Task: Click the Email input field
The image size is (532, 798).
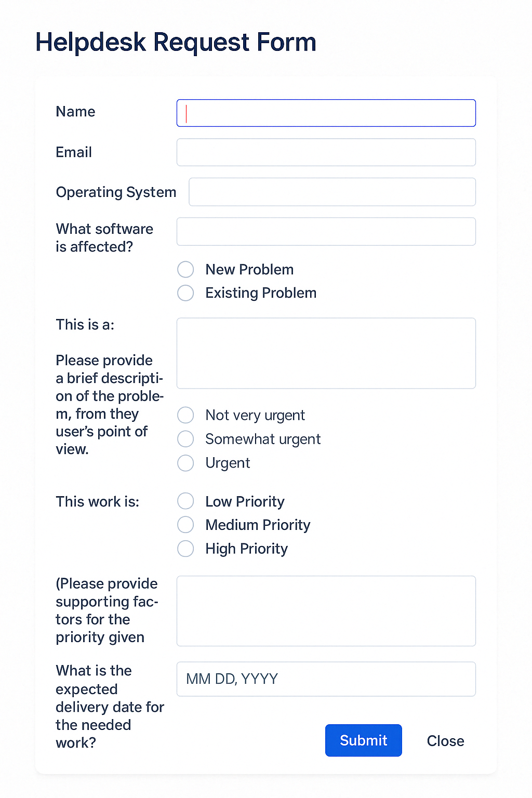Action: click(x=326, y=152)
